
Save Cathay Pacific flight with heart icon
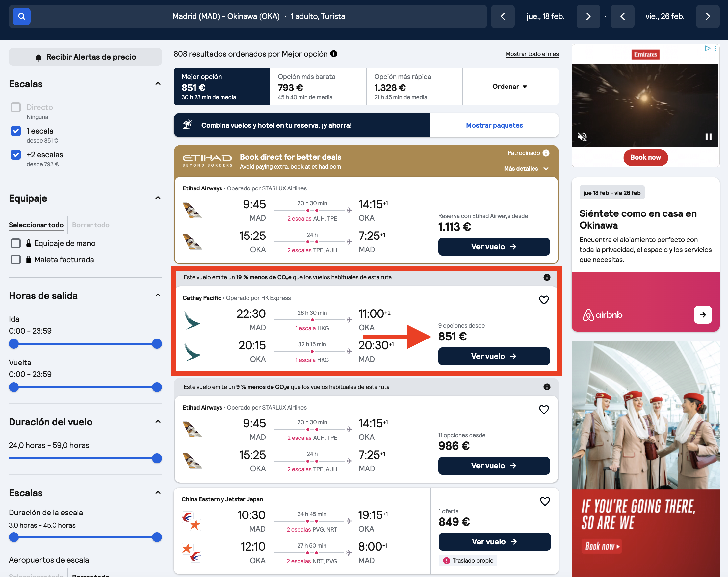pos(544,300)
